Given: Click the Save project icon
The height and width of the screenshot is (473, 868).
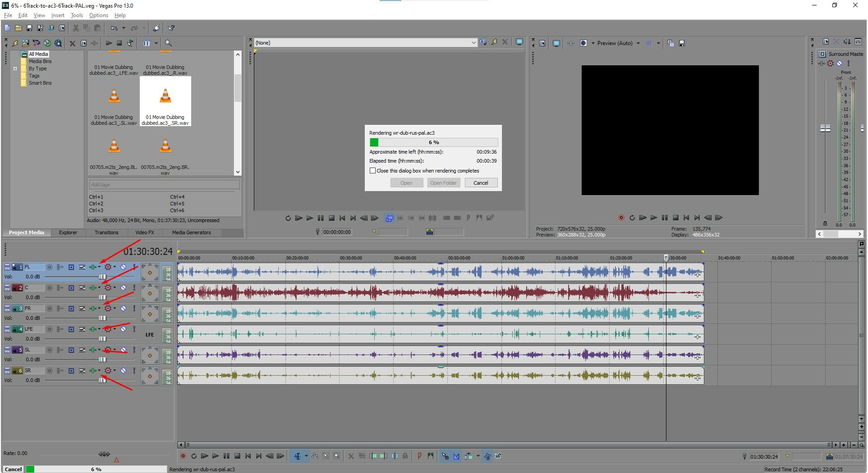Looking at the screenshot, I should click(29, 28).
